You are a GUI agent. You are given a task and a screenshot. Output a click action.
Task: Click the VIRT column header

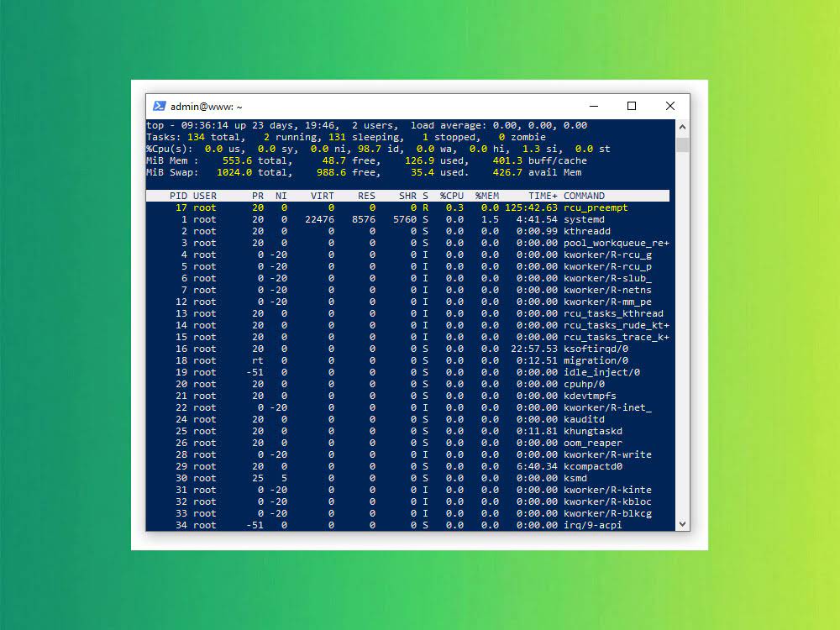[x=323, y=196]
